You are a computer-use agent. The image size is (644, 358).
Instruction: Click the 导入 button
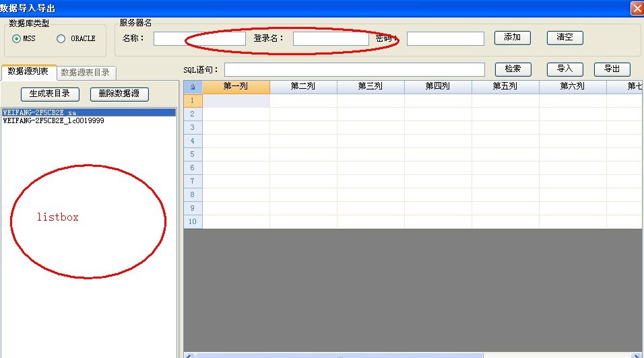click(565, 69)
